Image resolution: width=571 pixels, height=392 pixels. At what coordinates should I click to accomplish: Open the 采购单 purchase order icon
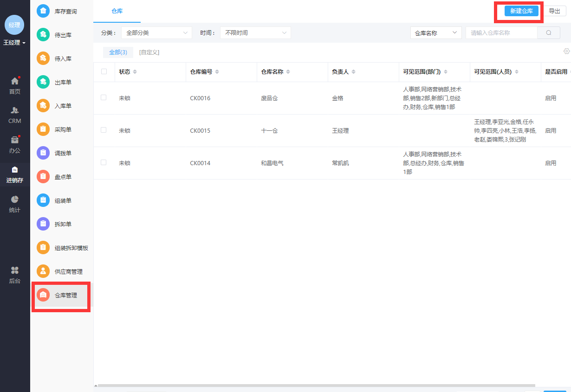[43, 129]
